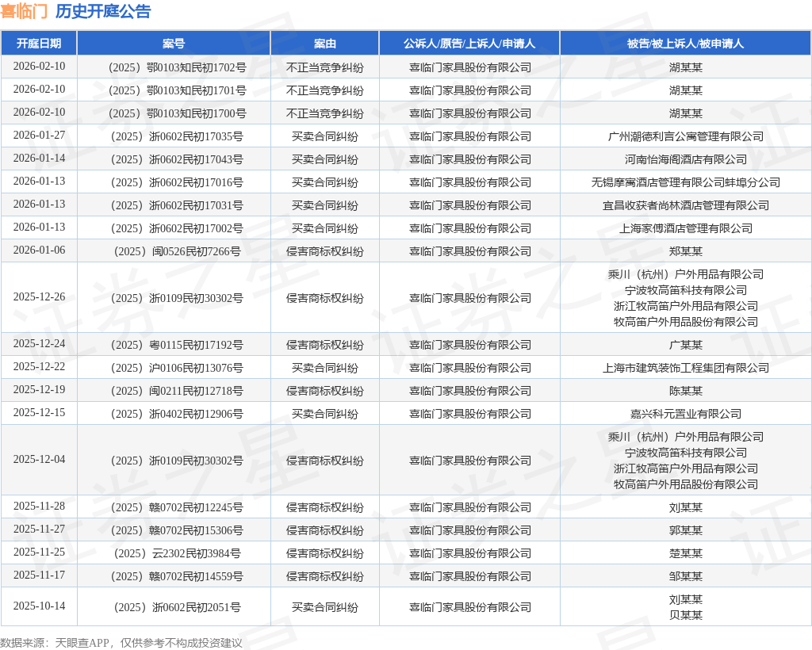Select case number 浙0602民初17035号
This screenshot has height=650, width=812.
tap(177, 136)
